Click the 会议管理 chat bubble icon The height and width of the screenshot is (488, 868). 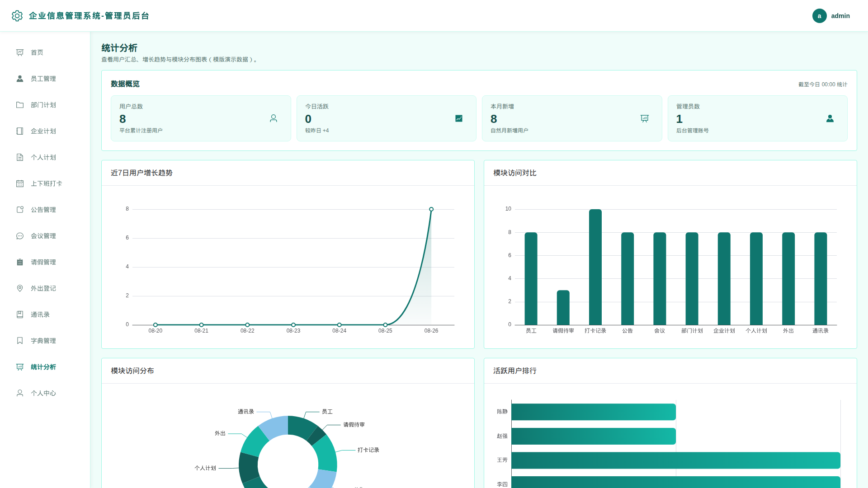(20, 236)
